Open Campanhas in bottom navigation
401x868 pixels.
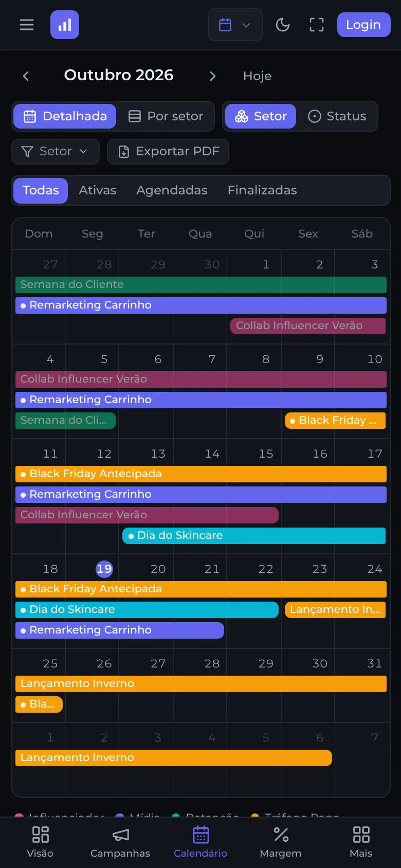(120, 842)
